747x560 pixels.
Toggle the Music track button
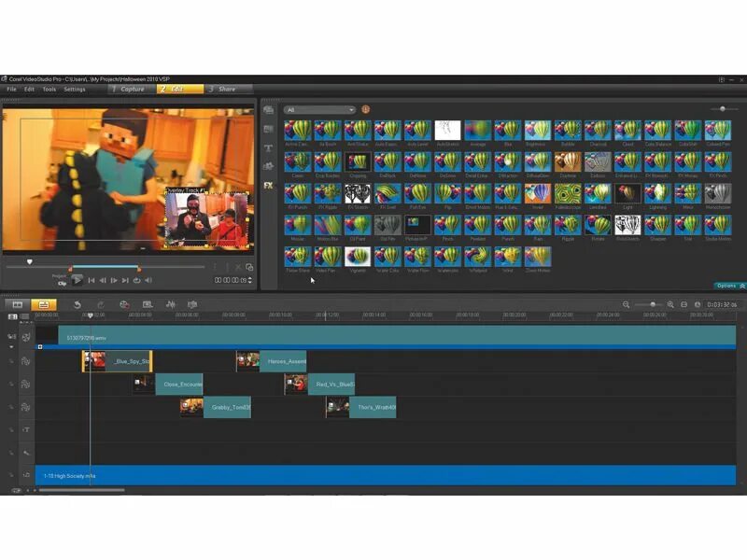pyautogui.click(x=26, y=475)
